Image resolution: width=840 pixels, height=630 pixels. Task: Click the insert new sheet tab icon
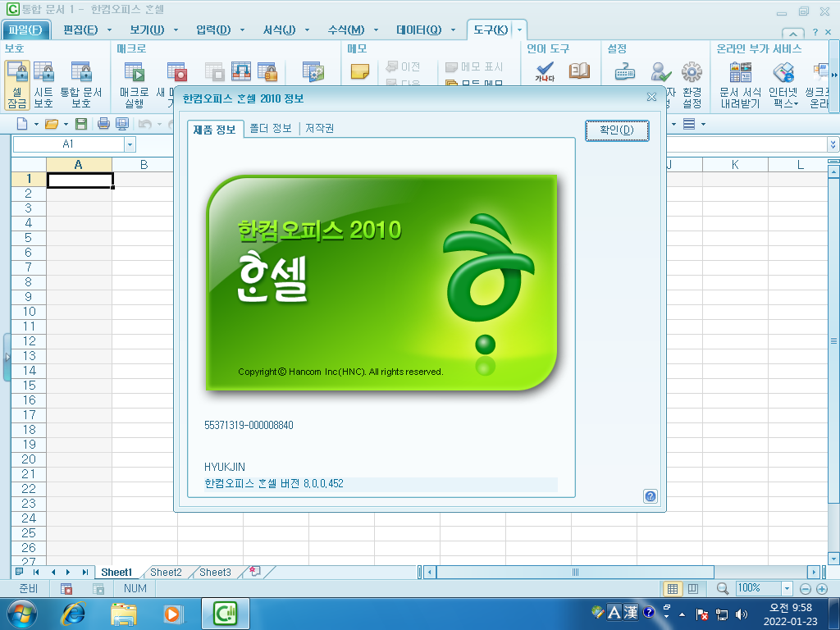tap(255, 572)
